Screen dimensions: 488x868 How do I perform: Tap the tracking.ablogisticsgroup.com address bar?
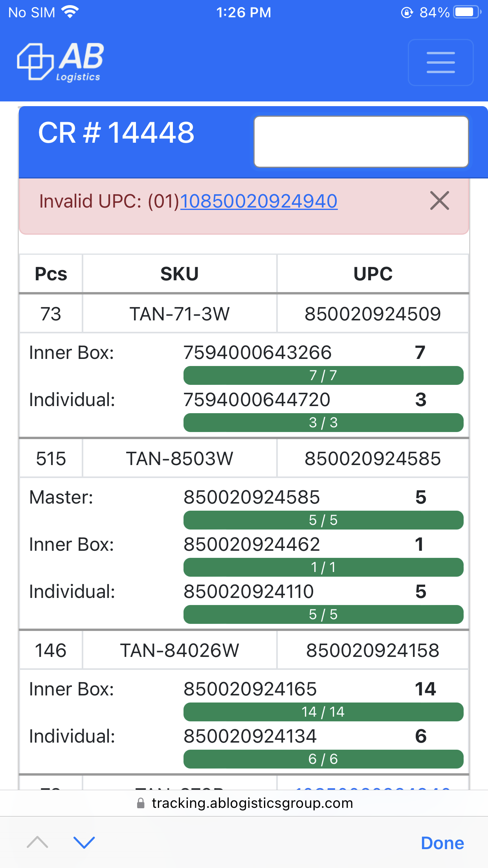(x=251, y=803)
